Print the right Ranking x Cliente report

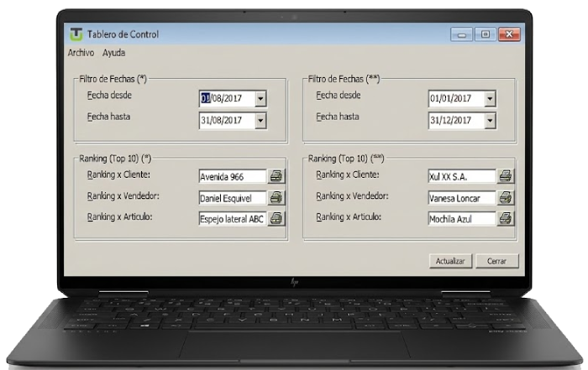pyautogui.click(x=506, y=176)
